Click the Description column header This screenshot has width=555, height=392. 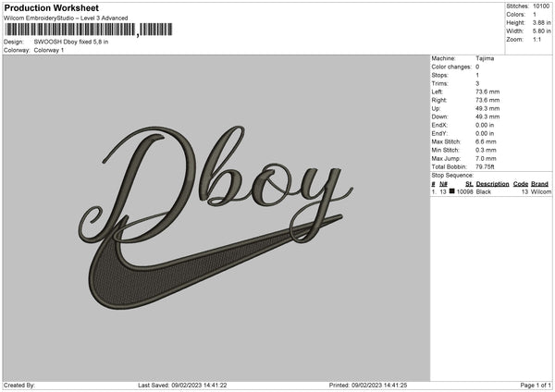[492, 184]
